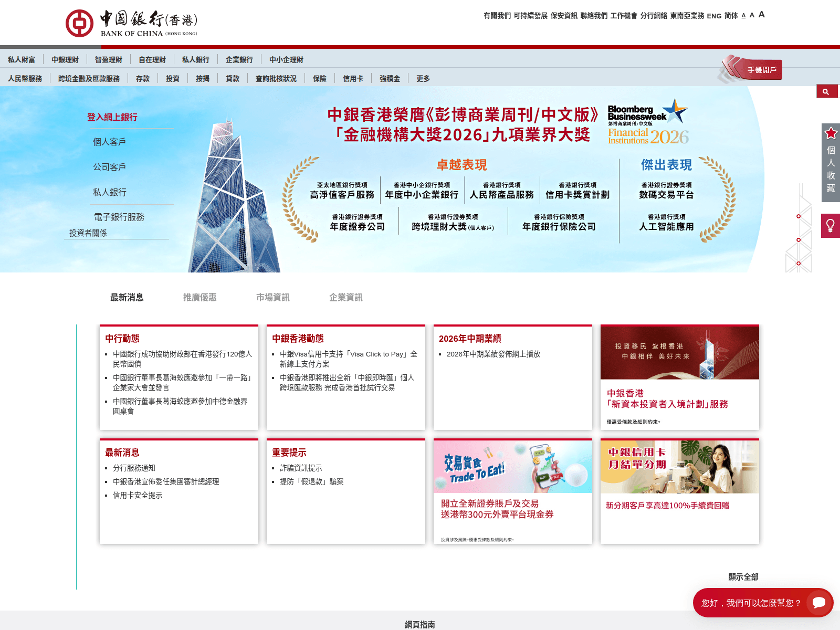This screenshot has width=840, height=630.
Task: Open the 東南亞業務 link
Action: coord(687,16)
